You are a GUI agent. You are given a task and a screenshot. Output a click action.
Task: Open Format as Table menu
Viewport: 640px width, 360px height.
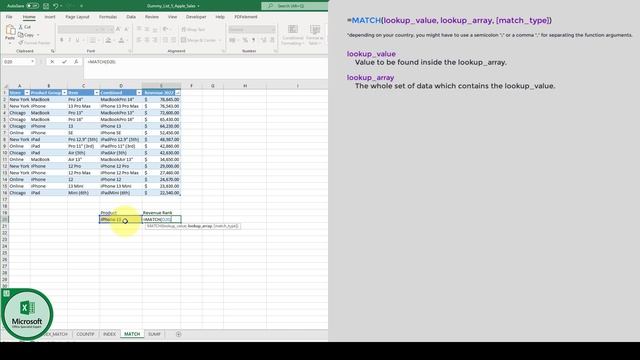pyautogui.click(x=315, y=35)
